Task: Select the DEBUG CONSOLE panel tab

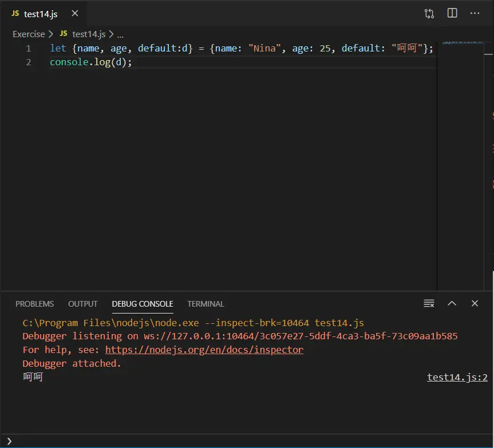Action: [x=143, y=304]
